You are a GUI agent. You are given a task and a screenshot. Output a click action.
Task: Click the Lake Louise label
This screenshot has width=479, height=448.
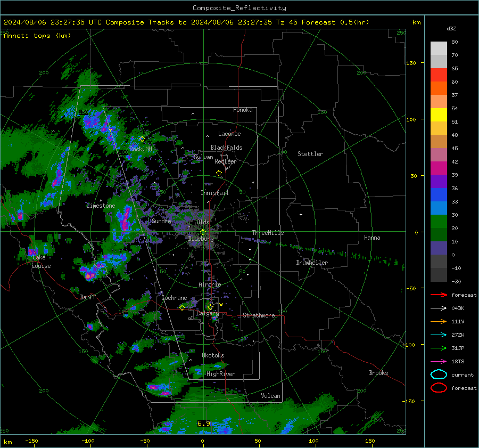coord(41,262)
